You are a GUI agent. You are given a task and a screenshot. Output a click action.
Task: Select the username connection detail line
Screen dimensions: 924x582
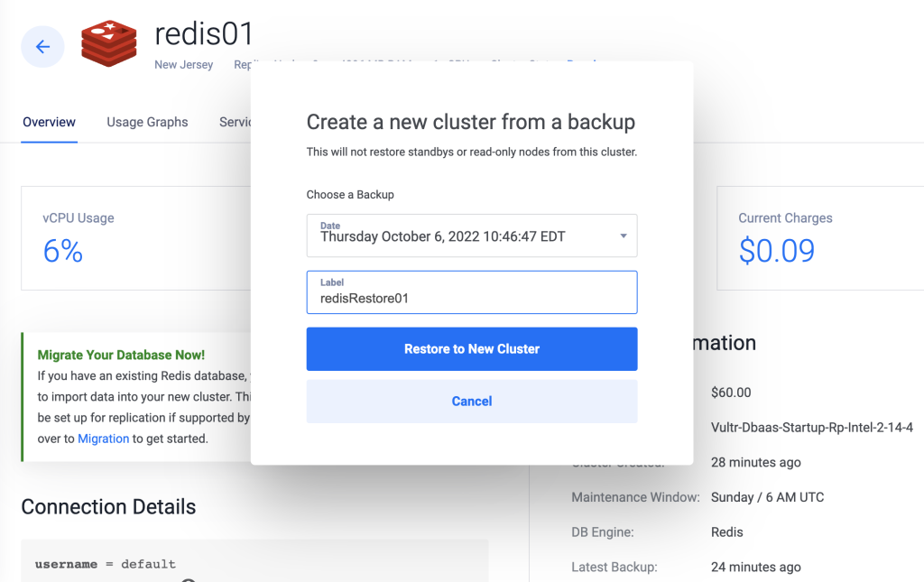coord(105,564)
